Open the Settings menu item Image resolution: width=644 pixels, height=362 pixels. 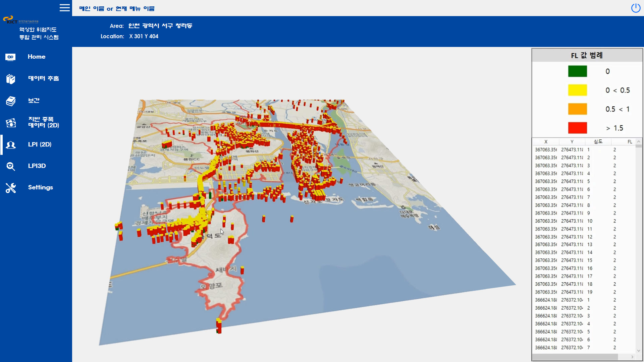[40, 187]
